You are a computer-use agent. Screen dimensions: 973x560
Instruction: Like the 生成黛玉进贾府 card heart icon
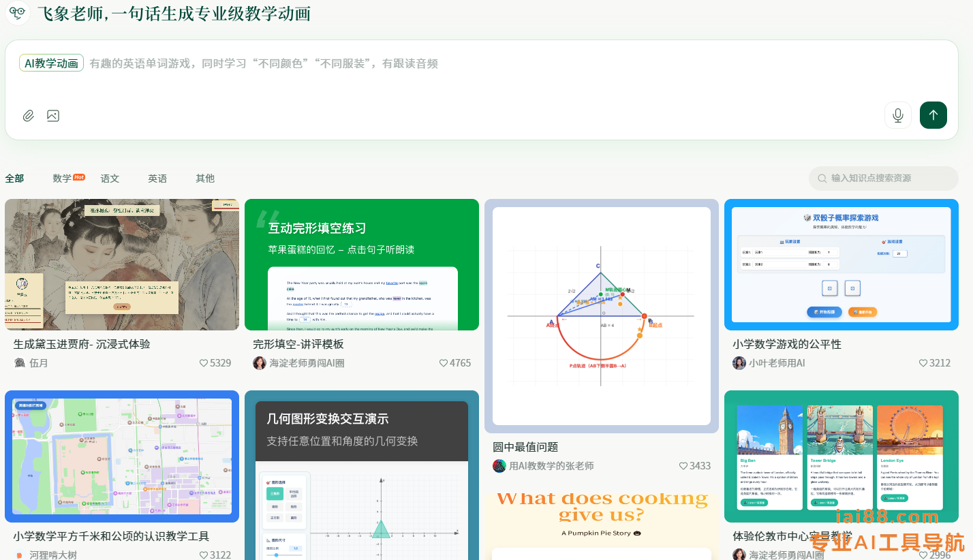[204, 363]
